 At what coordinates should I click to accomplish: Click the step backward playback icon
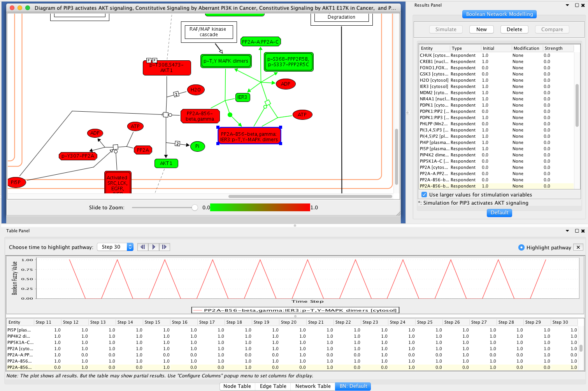[143, 247]
